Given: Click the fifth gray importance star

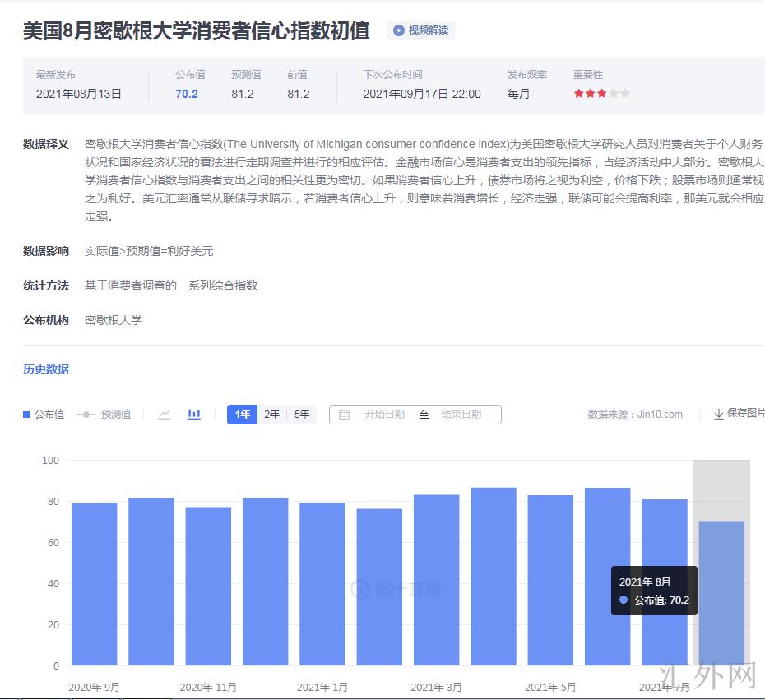Looking at the screenshot, I should tap(625, 94).
